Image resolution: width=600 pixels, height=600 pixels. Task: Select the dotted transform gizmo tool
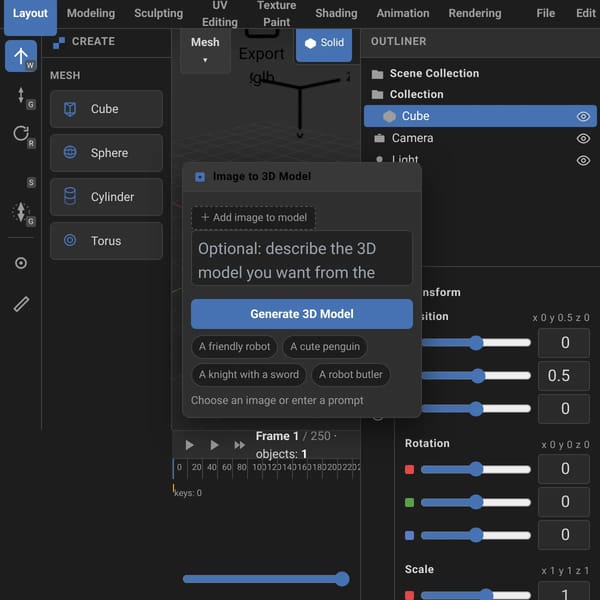tap(21, 212)
